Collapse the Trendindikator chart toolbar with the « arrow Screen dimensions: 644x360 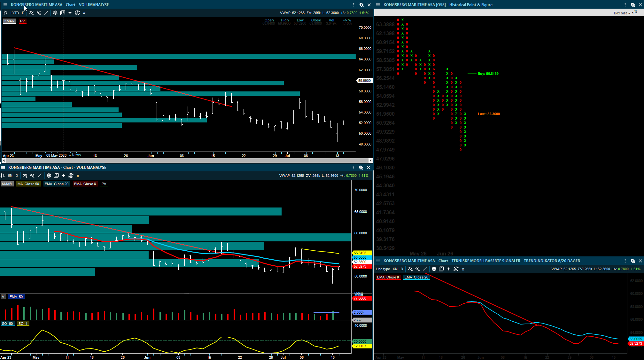point(463,269)
